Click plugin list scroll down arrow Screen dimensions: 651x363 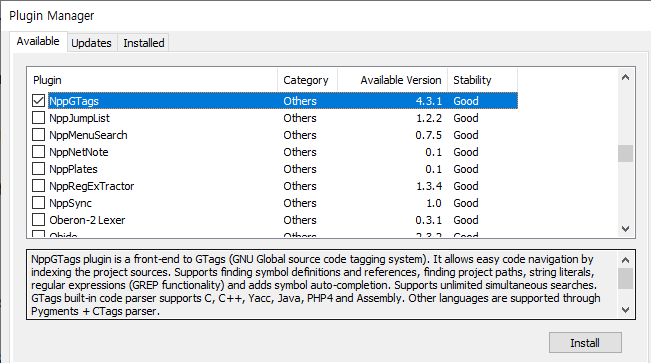(625, 228)
